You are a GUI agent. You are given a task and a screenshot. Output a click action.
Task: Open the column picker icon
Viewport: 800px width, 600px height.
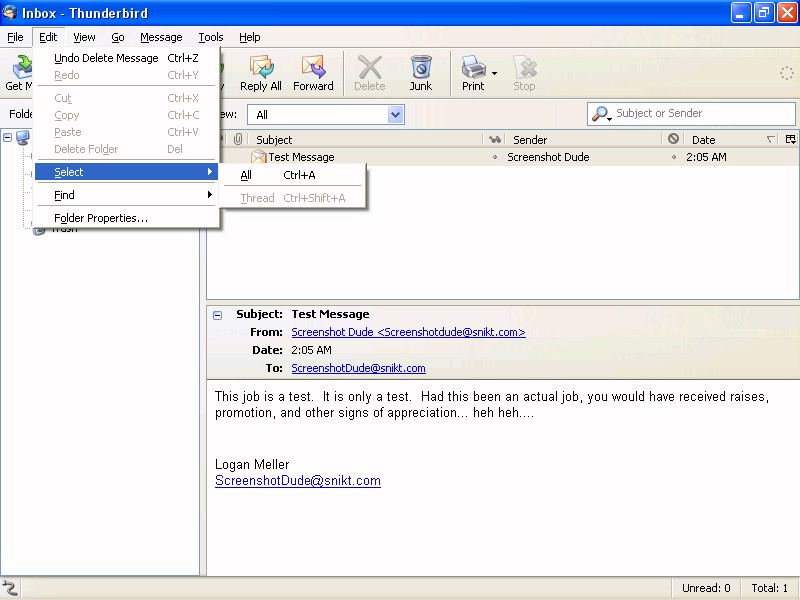tap(790, 139)
